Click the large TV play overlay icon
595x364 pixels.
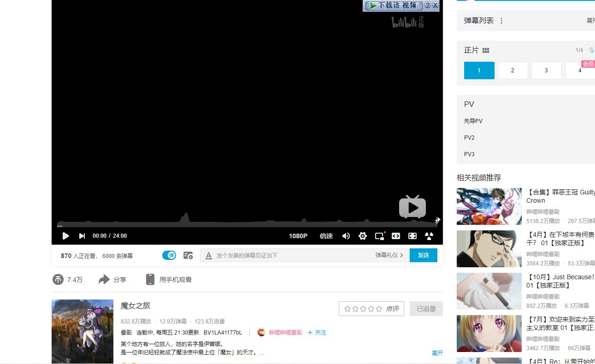click(x=412, y=207)
